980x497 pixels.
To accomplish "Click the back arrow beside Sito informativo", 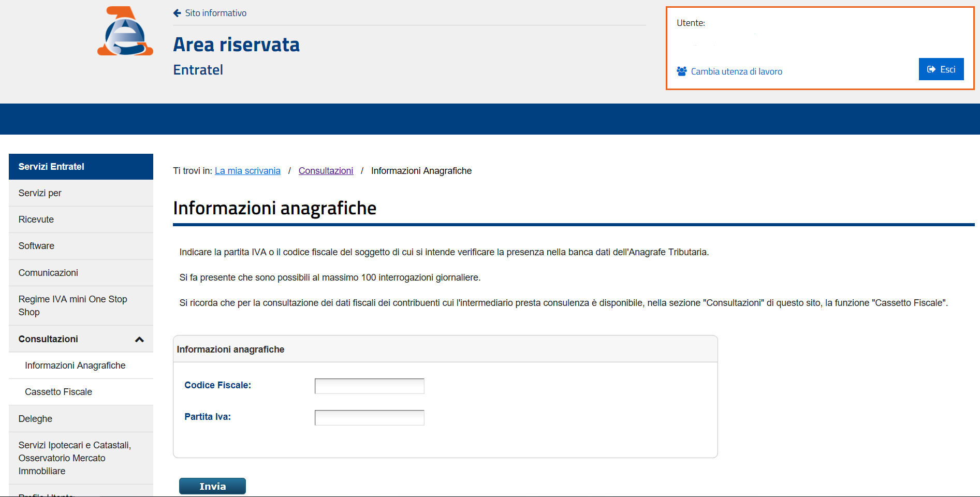I will pos(177,13).
